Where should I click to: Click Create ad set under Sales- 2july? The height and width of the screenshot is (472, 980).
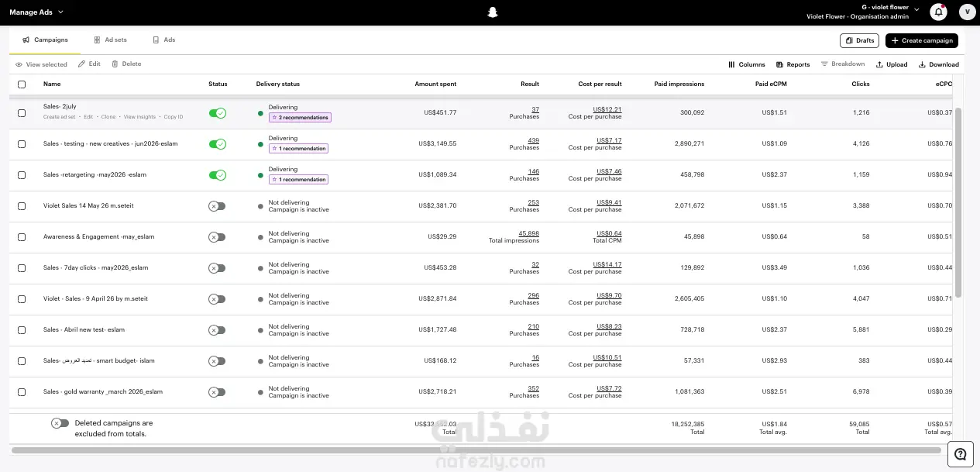tap(60, 117)
